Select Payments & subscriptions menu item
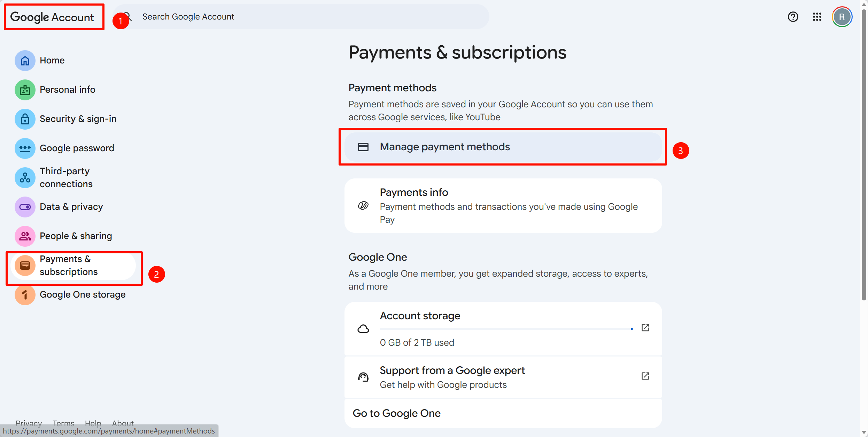868x437 pixels. click(x=69, y=266)
